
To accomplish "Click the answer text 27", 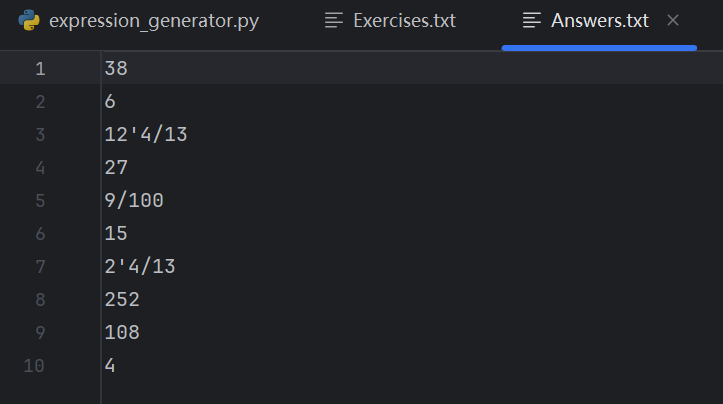I will point(116,167).
